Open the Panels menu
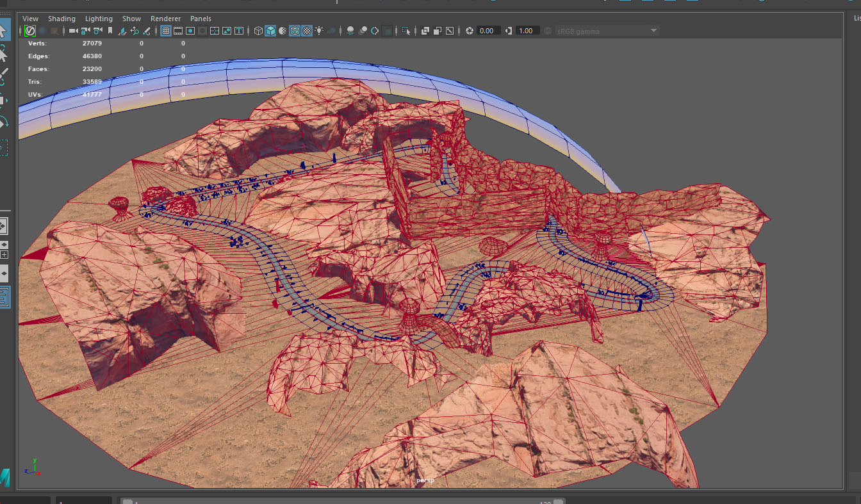This screenshot has width=861, height=504. 201,19
